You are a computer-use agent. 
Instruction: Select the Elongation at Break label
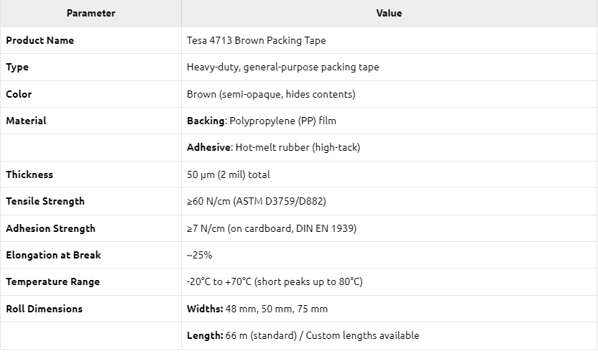53,255
